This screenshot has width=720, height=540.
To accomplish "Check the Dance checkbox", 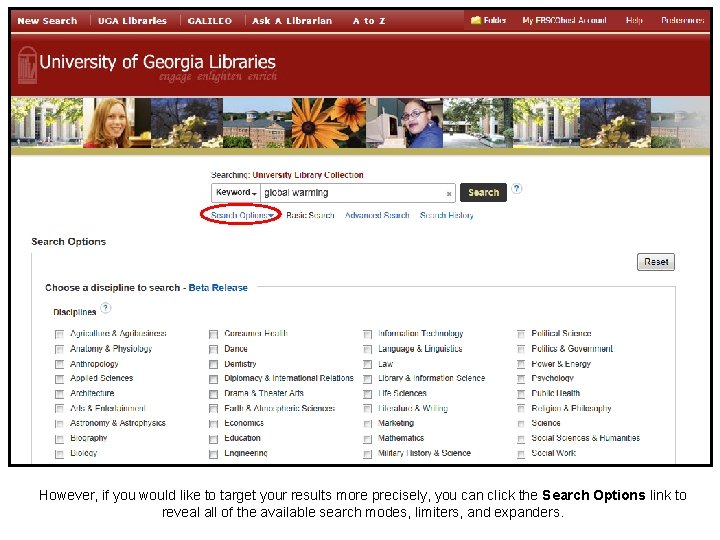I will point(213,349).
